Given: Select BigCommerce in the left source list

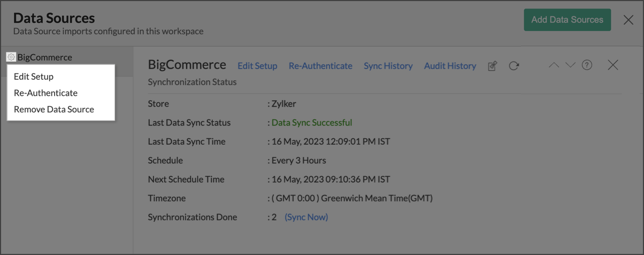Looking at the screenshot, I should [44, 57].
